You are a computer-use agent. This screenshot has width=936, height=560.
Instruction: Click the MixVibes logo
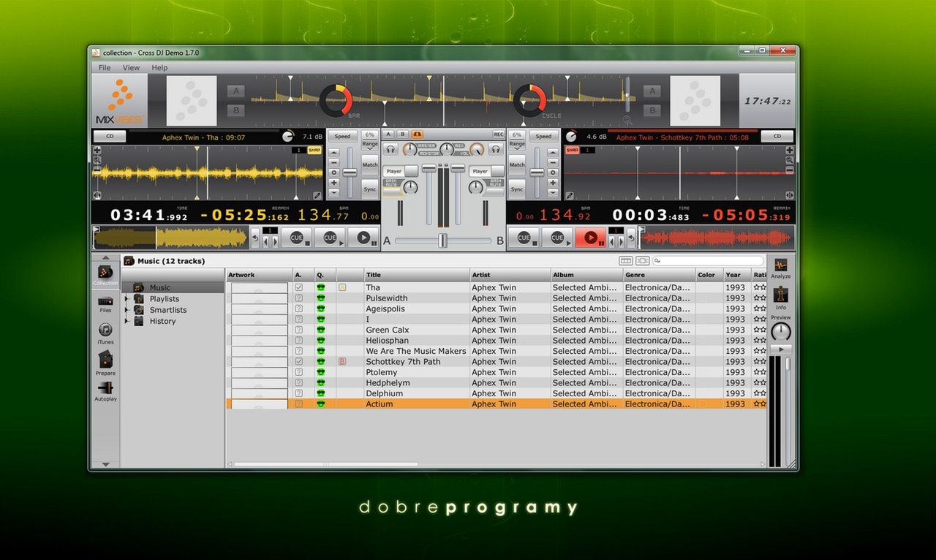click(120, 101)
